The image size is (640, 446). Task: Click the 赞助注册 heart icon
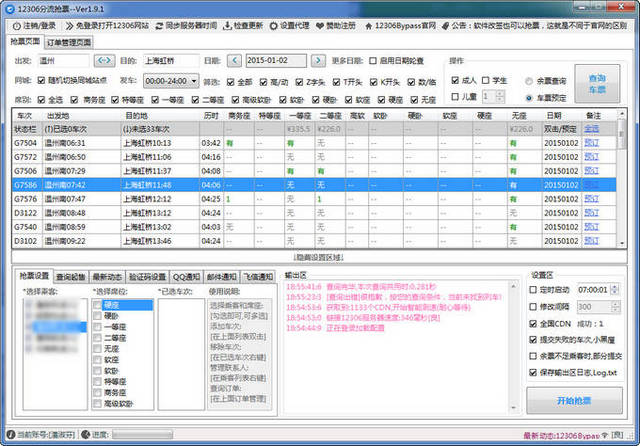pos(320,26)
